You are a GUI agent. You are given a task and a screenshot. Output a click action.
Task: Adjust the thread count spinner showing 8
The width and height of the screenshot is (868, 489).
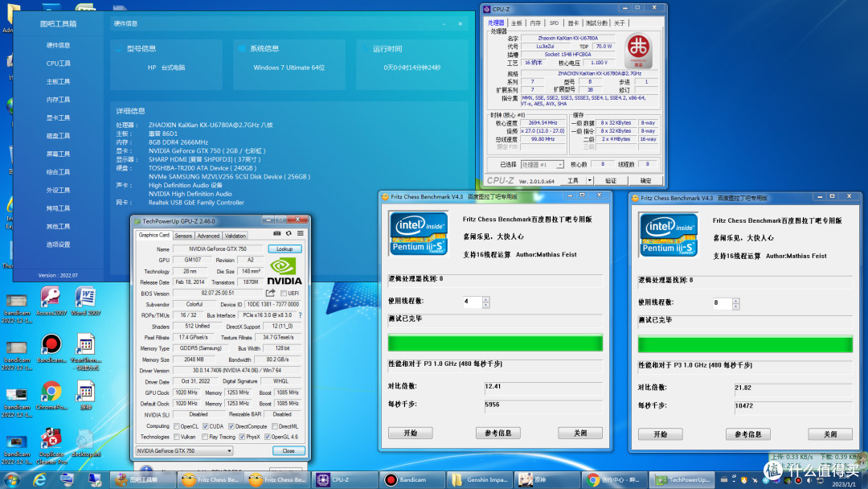[735, 303]
